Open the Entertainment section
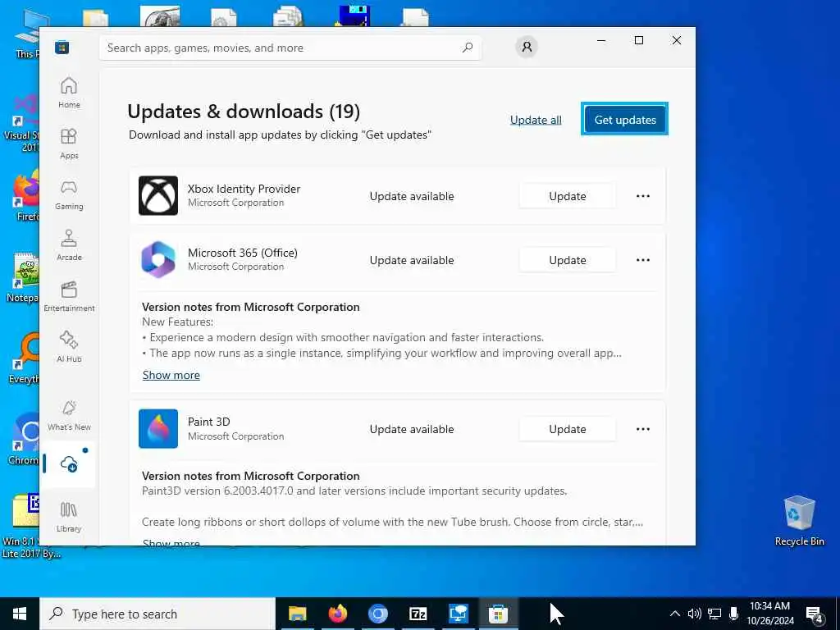This screenshot has height=630, width=840. (69, 296)
